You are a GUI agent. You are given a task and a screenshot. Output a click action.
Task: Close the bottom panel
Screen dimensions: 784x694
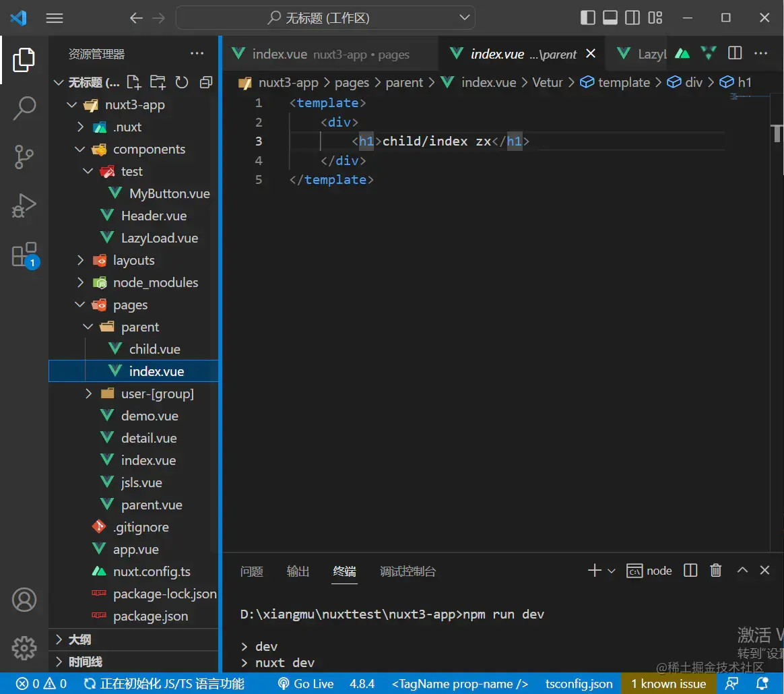pyautogui.click(x=764, y=570)
